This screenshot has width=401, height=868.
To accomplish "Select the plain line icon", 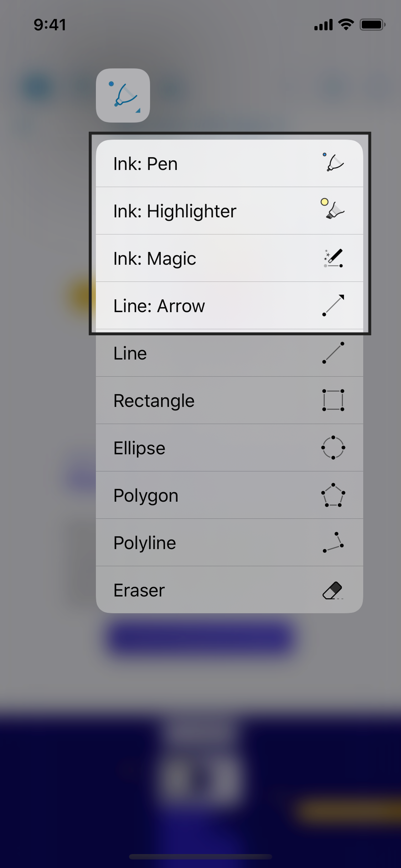I will click(333, 353).
